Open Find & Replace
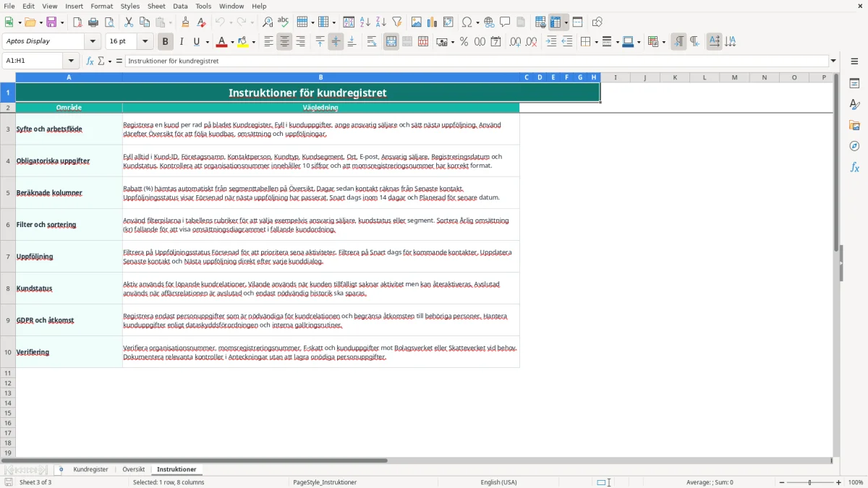Viewport: 868px width, 488px height. [268, 22]
